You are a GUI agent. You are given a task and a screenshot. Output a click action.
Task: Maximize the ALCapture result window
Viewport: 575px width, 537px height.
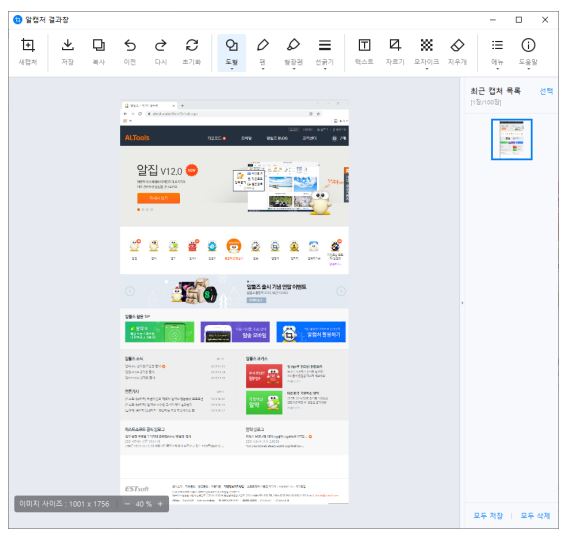point(519,20)
